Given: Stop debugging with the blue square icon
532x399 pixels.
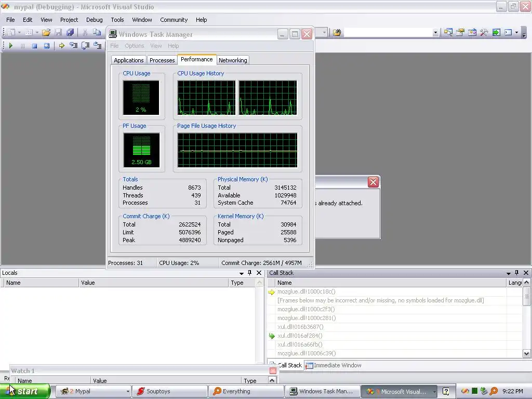Looking at the screenshot, I should (34, 46).
